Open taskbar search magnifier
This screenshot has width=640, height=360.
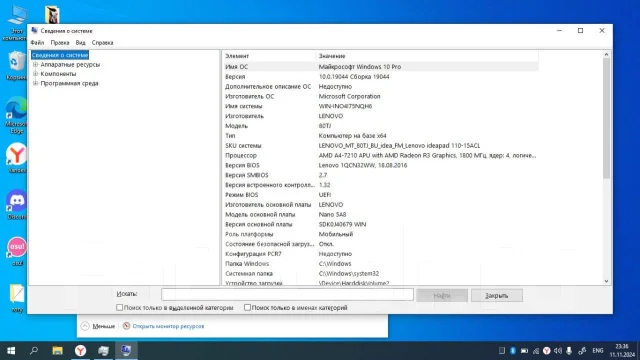(34, 351)
